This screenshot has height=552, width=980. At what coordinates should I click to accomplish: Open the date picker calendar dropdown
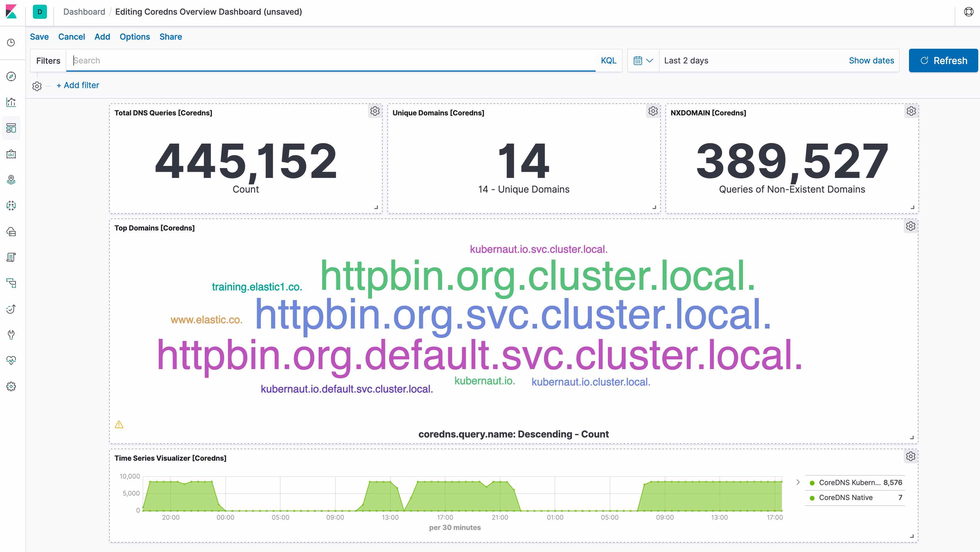tap(643, 60)
